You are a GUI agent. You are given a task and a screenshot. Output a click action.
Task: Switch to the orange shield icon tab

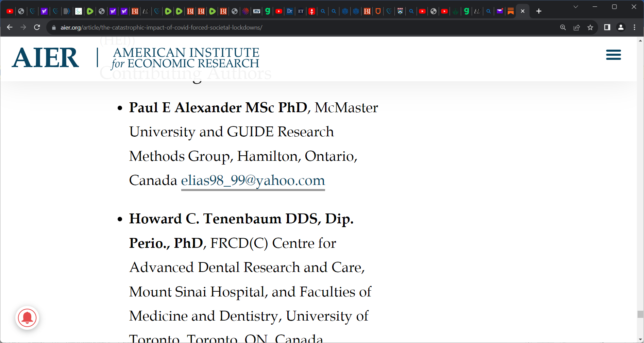click(x=378, y=11)
